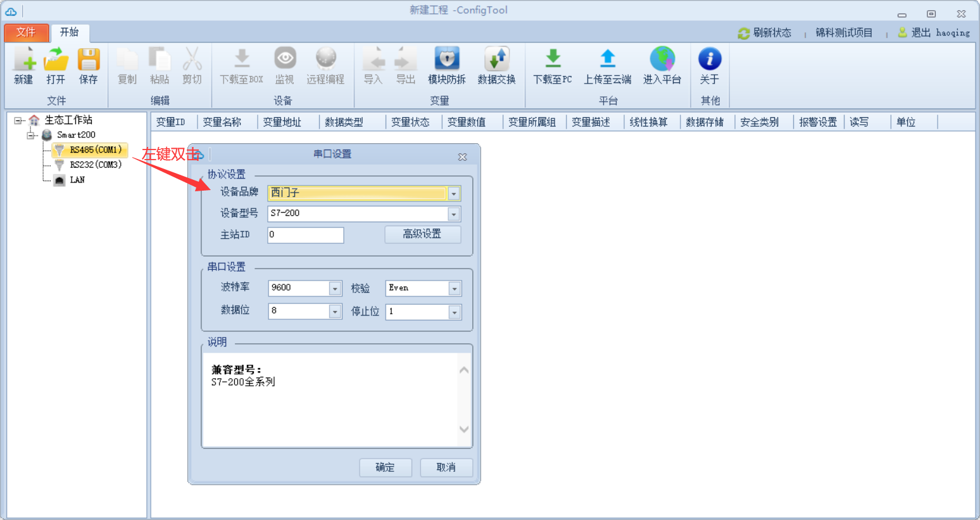
Task: Open the 设备品牌 brand dropdown
Action: click(454, 193)
